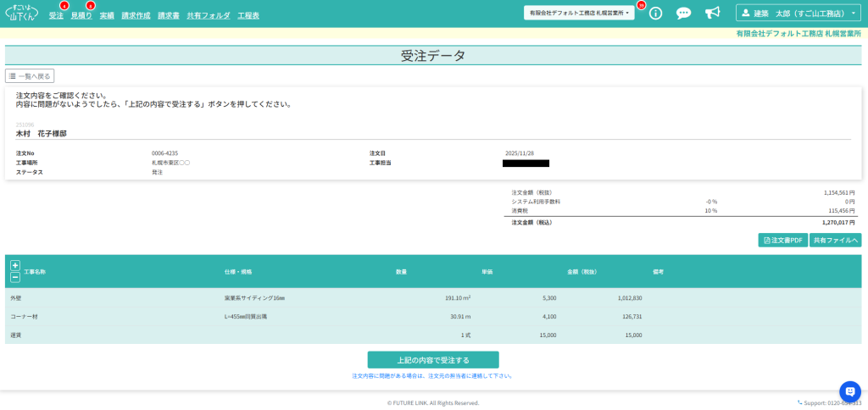Click the すごいよ山下くん logo

[23, 13]
